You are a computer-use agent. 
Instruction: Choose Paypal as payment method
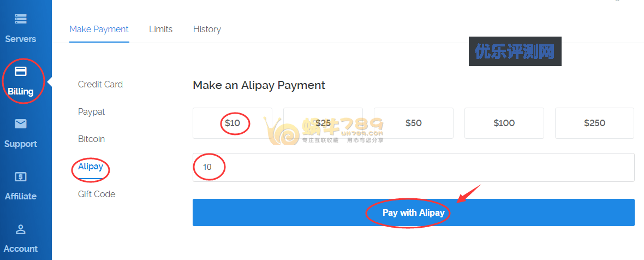[91, 111]
